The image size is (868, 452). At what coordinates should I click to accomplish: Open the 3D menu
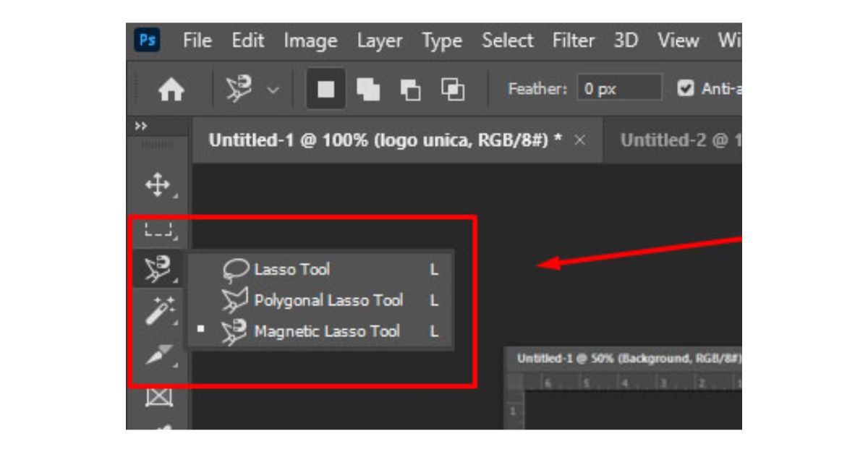coord(626,40)
